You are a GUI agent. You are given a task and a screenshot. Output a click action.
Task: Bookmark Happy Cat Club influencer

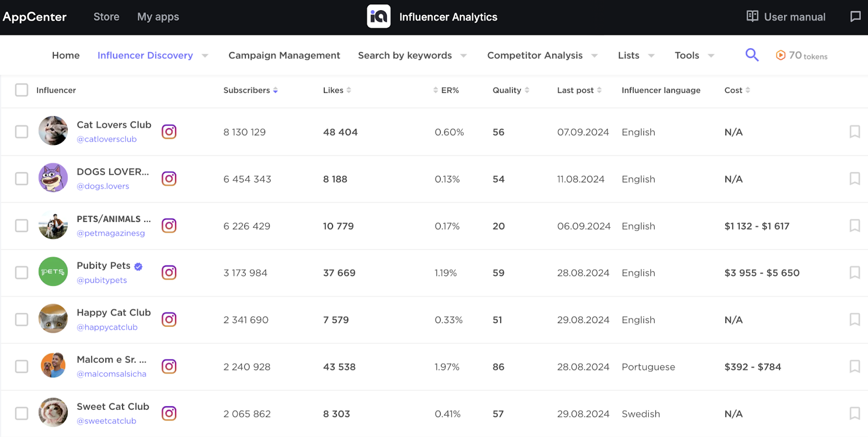pyautogui.click(x=855, y=319)
